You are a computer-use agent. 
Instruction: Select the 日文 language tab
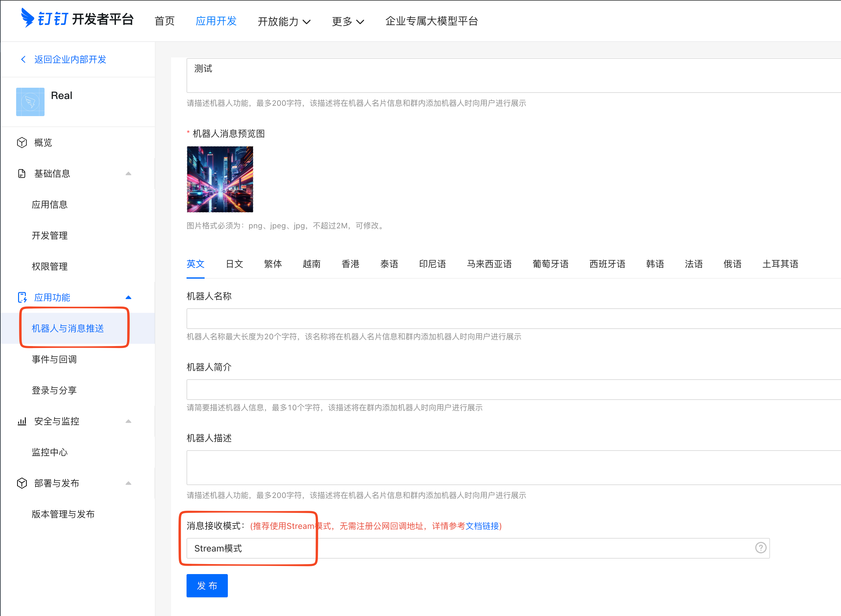234,264
